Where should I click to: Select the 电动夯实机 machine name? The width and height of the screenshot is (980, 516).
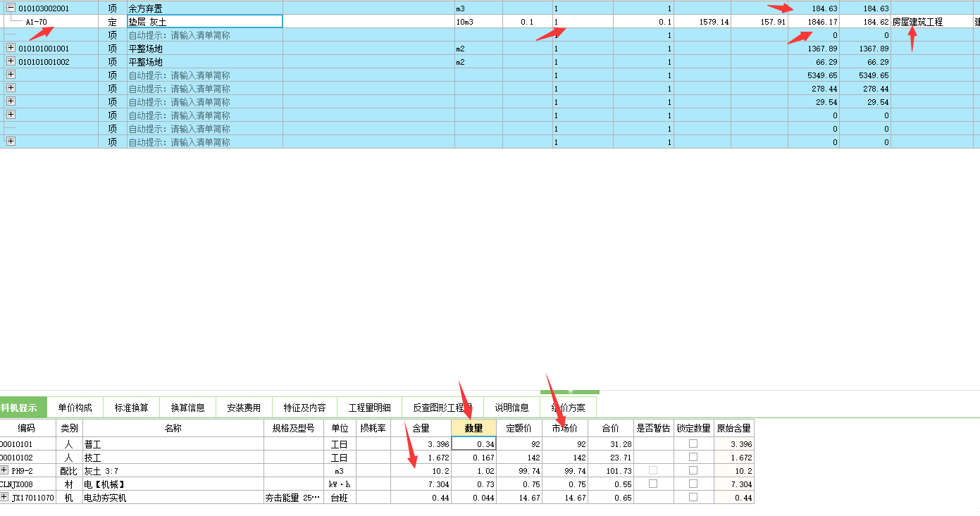click(106, 498)
